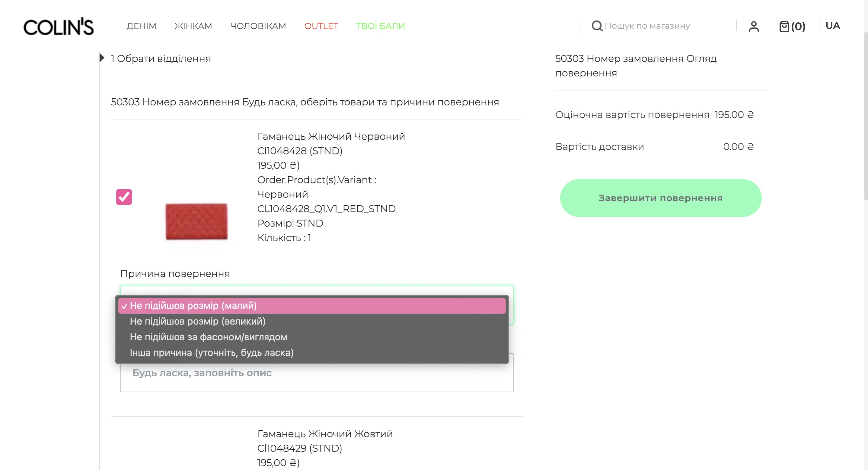Click the red wallet product thumbnail
This screenshot has width=868, height=470.
[196, 221]
